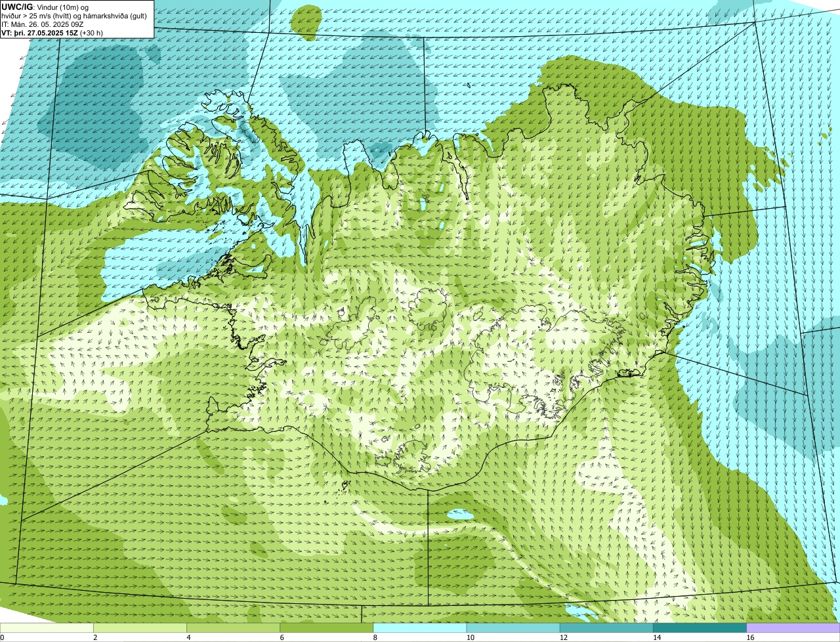The width and height of the screenshot is (840, 642).
Task: Click the scale label '6'
Action: click(282, 637)
